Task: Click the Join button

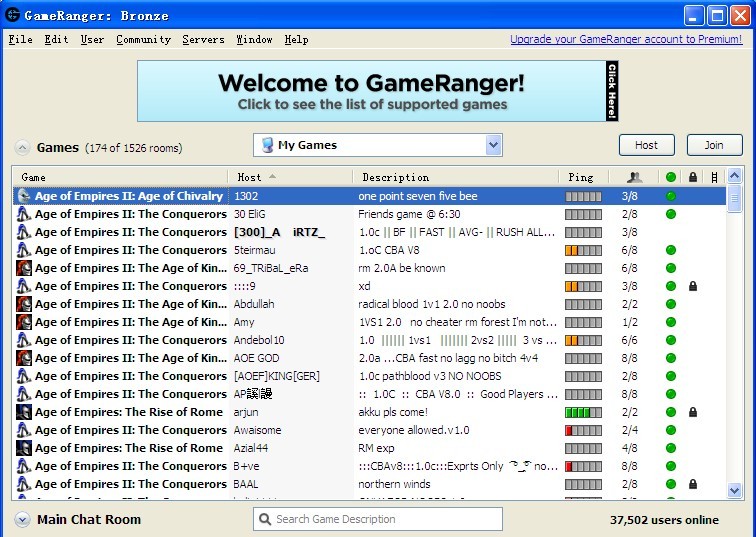Action: coord(715,145)
